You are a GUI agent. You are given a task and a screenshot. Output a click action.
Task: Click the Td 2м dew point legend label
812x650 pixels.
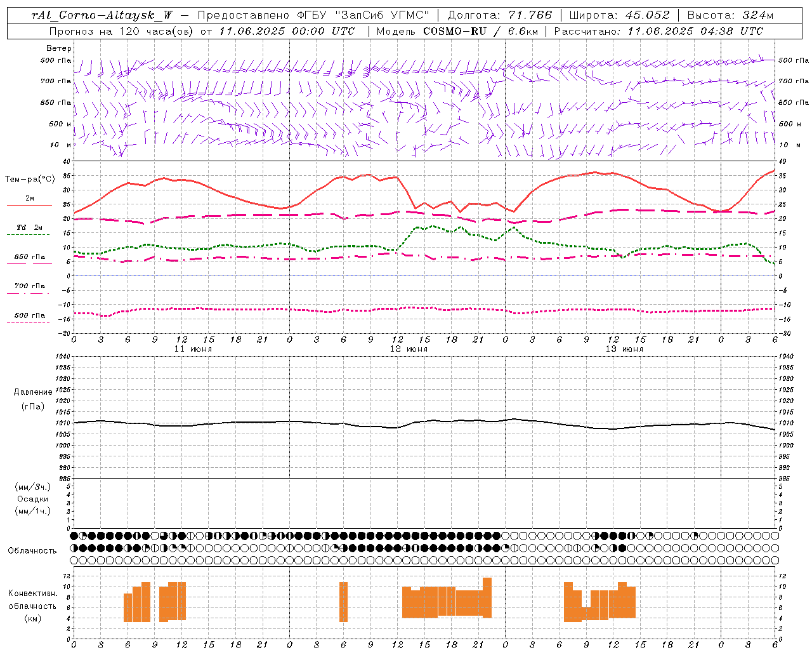tap(30, 227)
